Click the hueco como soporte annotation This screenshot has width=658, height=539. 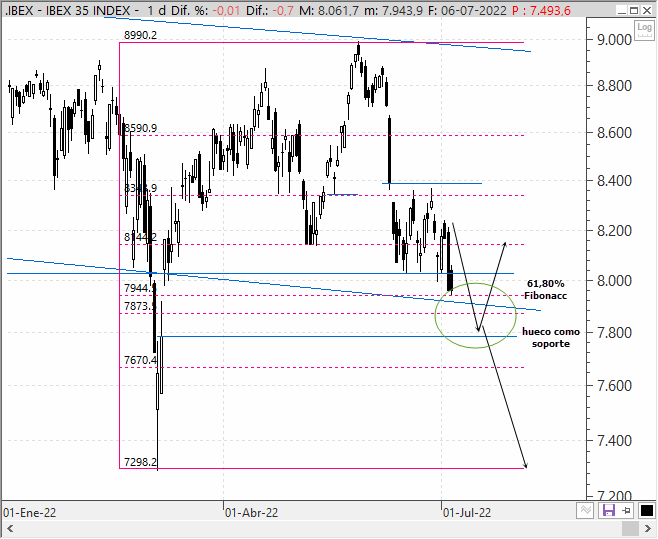click(x=551, y=338)
